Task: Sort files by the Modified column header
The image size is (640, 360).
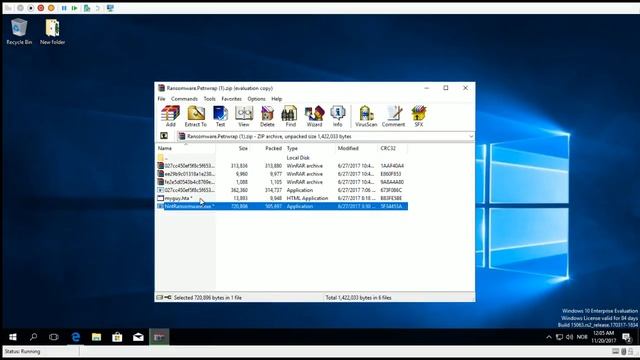Action: point(357,148)
